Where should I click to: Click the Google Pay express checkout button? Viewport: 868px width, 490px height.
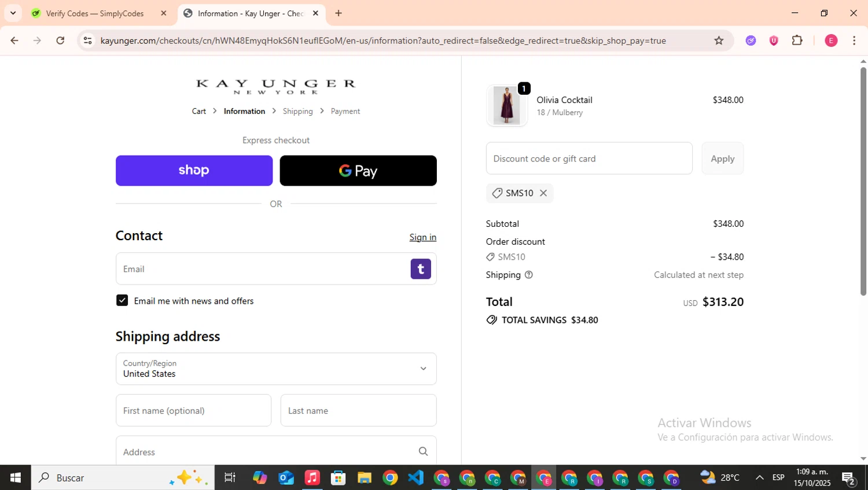click(x=358, y=171)
